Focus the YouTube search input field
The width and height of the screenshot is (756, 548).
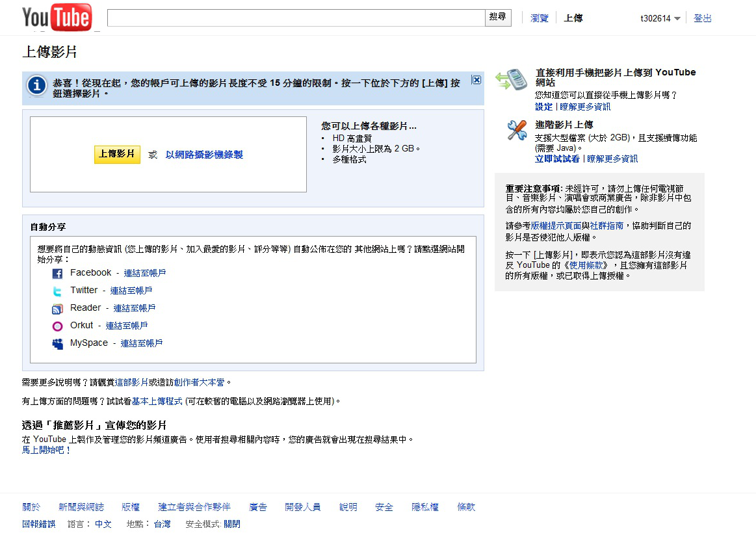(296, 18)
